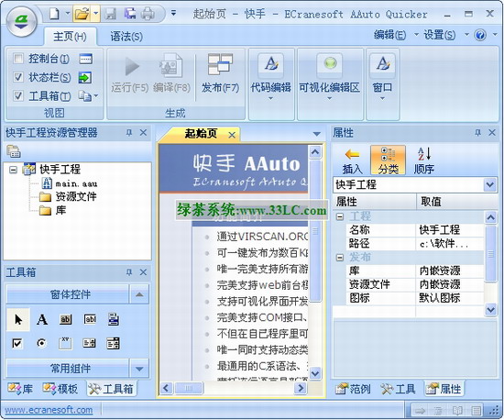Enable the 控制台(I) checkbox
The width and height of the screenshot is (504, 420).
[x=18, y=59]
